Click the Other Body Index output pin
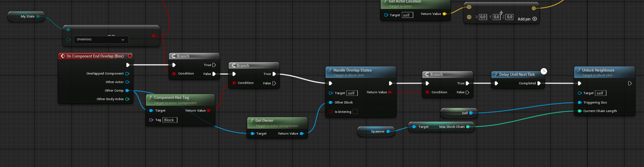Image resolution: width=644 pixels, height=167 pixels. tap(127, 99)
